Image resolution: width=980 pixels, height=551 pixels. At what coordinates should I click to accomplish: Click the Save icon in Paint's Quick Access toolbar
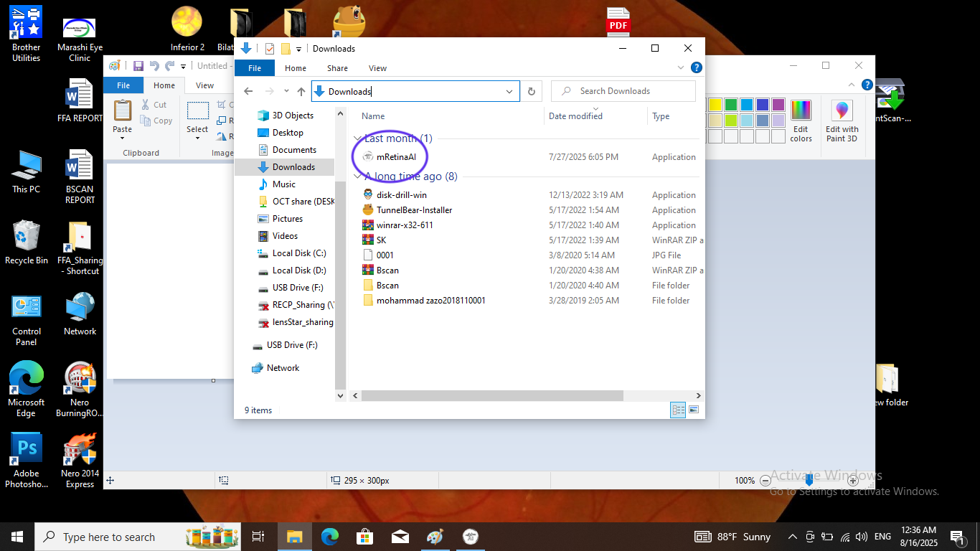point(138,66)
